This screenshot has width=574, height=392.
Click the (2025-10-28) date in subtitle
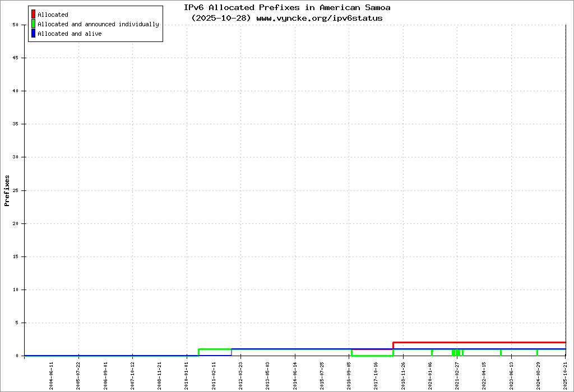click(222, 18)
